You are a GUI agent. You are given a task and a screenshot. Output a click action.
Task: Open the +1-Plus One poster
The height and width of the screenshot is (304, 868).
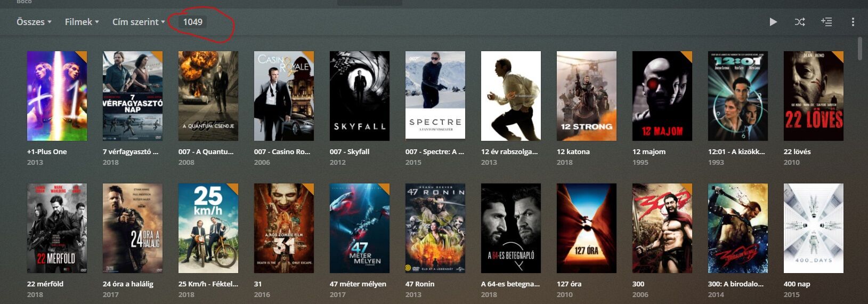tap(57, 96)
